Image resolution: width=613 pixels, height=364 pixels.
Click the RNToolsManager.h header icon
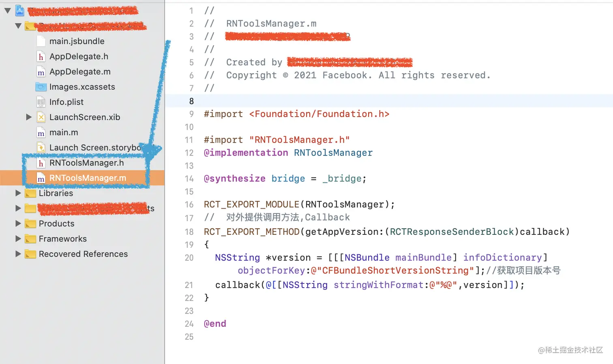coord(41,163)
